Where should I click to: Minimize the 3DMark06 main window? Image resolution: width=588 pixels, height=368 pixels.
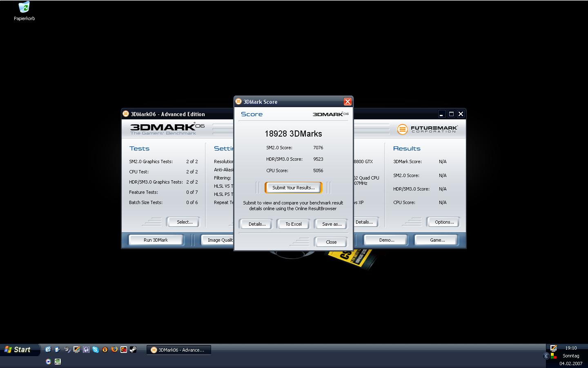click(441, 114)
